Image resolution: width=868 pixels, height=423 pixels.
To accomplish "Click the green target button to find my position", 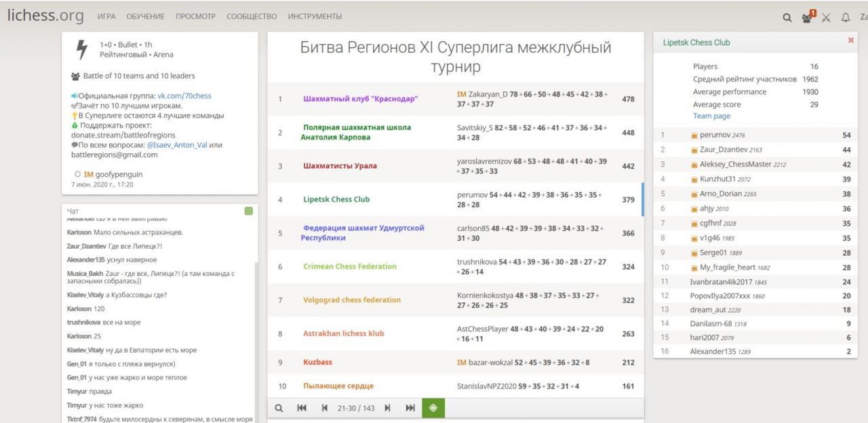I will pos(433,409).
